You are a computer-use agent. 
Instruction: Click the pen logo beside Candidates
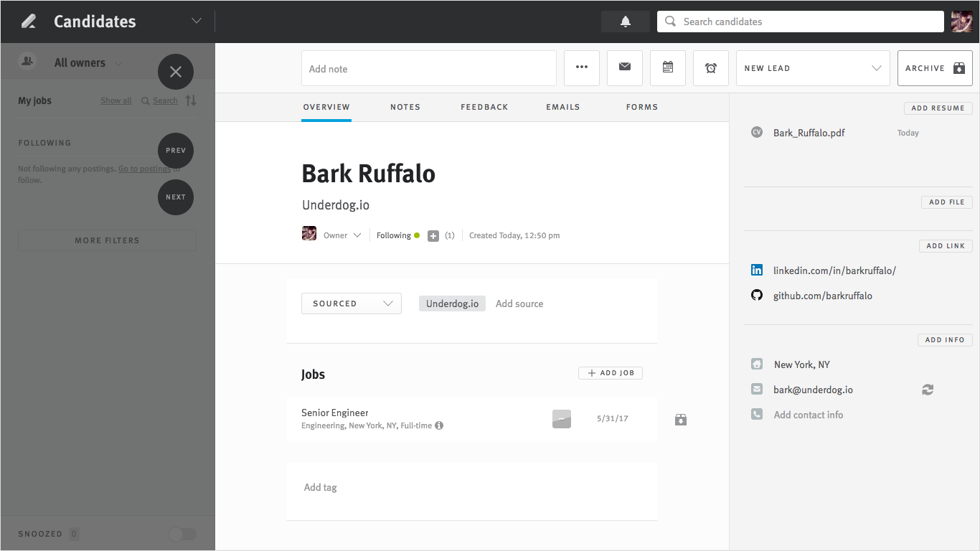coord(29,22)
